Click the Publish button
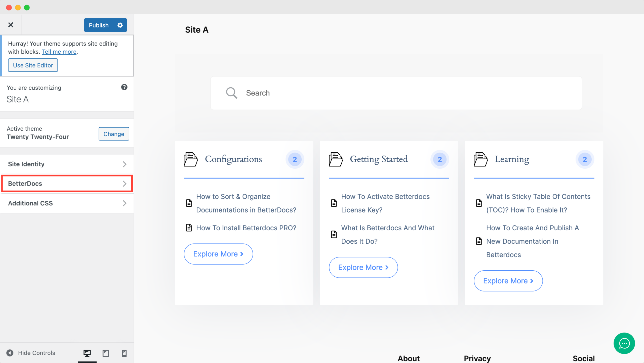Image resolution: width=644 pixels, height=363 pixels. (x=98, y=25)
